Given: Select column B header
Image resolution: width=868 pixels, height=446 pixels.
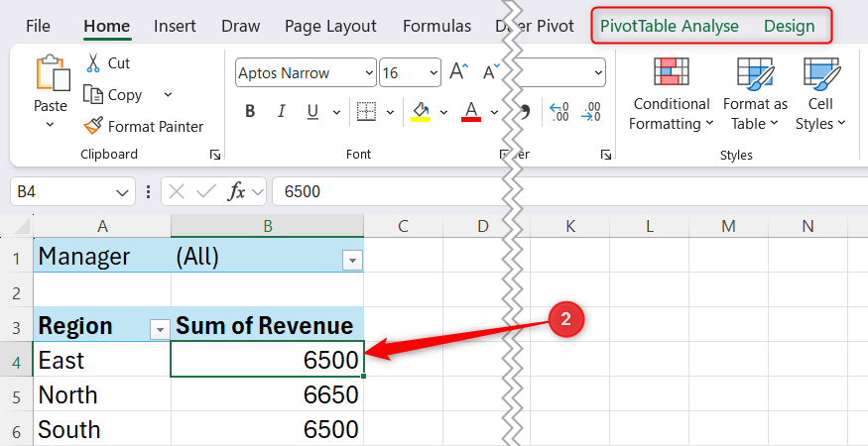Looking at the screenshot, I should pos(268,226).
